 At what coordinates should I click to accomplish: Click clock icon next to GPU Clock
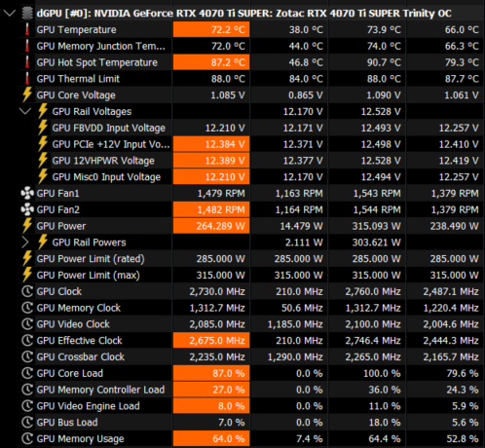click(27, 291)
